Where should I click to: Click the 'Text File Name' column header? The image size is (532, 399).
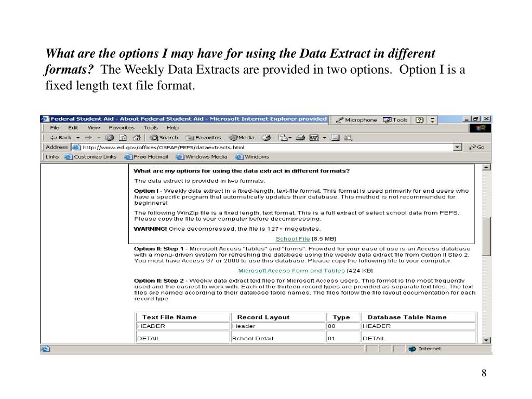182,317
